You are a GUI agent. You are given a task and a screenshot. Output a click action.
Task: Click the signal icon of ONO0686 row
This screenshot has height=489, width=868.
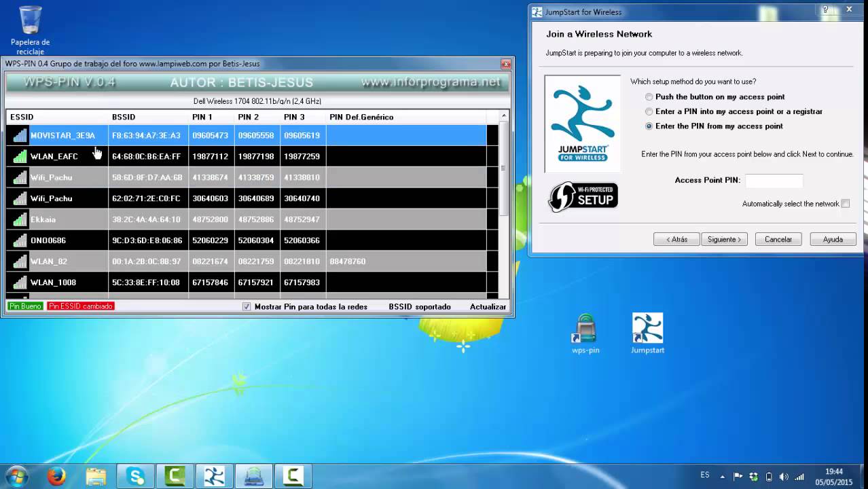(20, 240)
